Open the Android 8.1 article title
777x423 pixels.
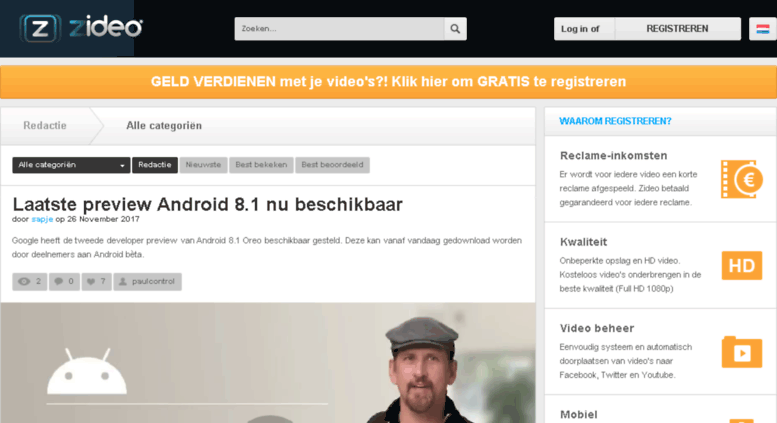(x=208, y=204)
